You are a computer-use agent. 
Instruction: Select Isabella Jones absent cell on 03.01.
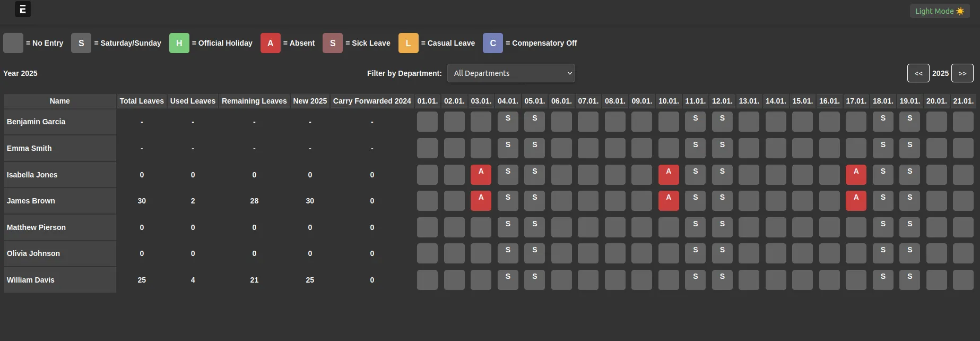tap(481, 175)
